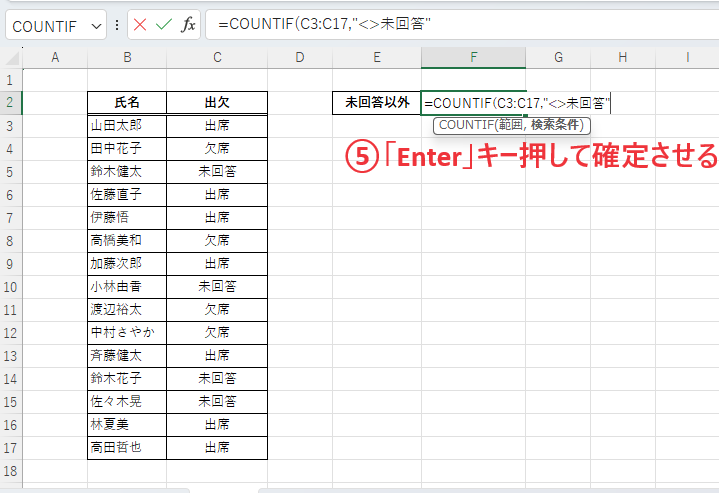
Task: Select row 2 header
Action: click(11, 103)
